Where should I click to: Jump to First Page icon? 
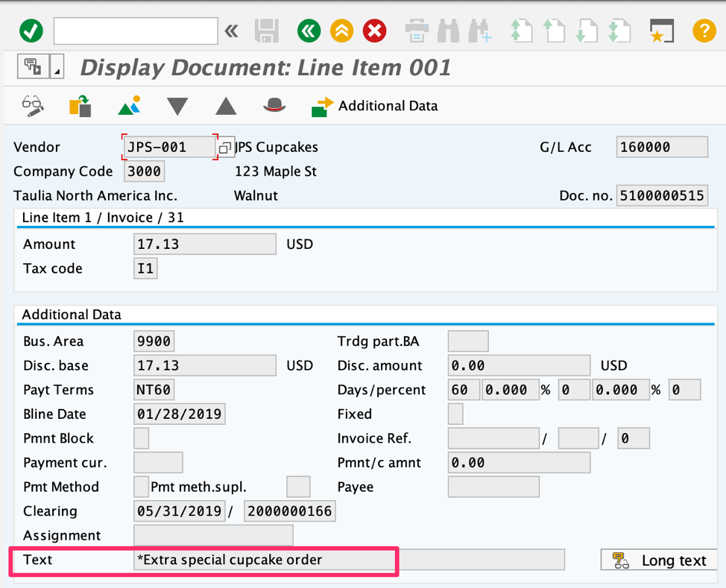(521, 31)
